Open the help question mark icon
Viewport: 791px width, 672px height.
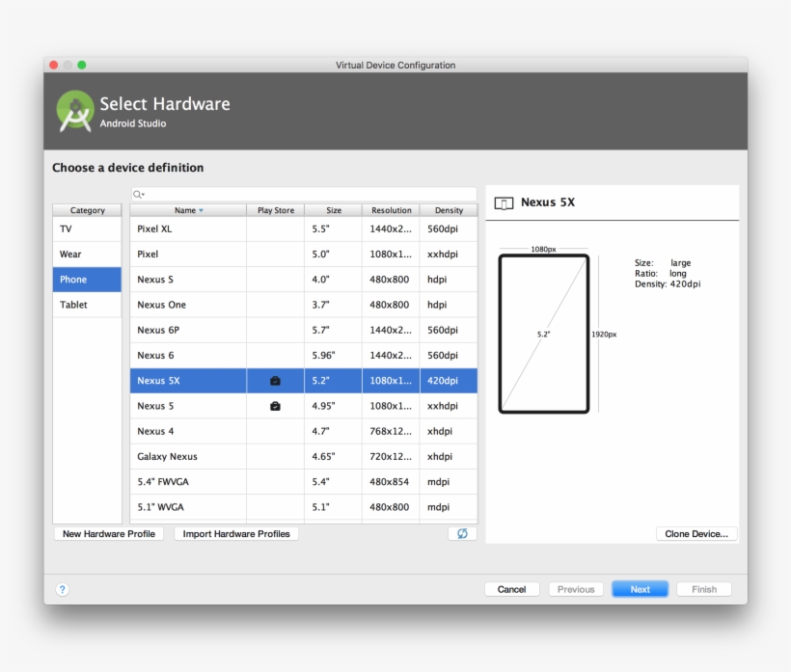point(62,589)
